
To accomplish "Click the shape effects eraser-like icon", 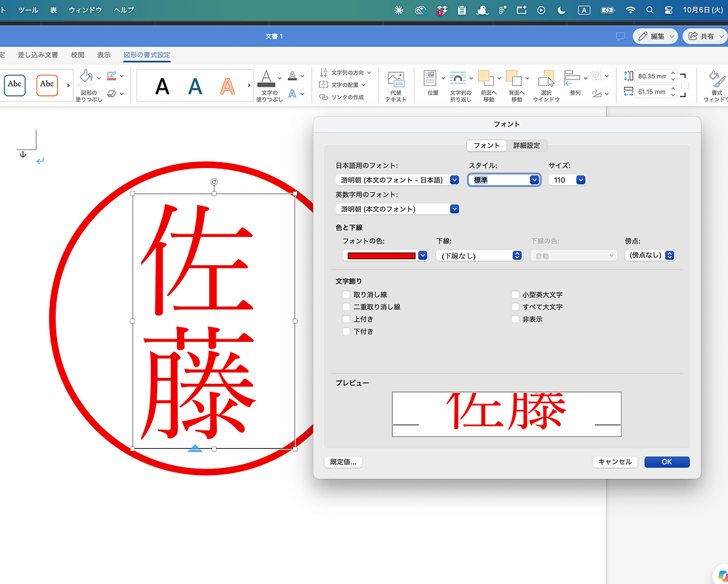I will click(x=111, y=94).
